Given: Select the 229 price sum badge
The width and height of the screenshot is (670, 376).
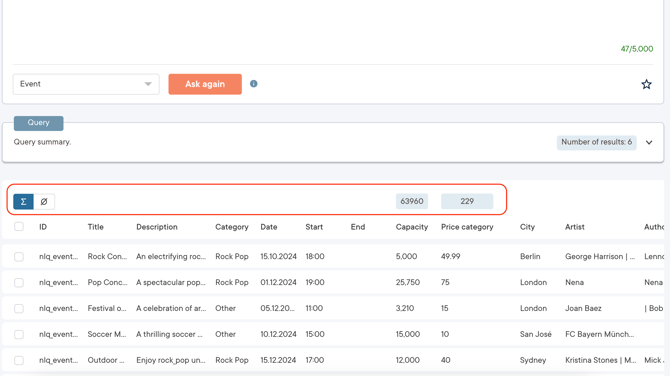Looking at the screenshot, I should click(467, 201).
